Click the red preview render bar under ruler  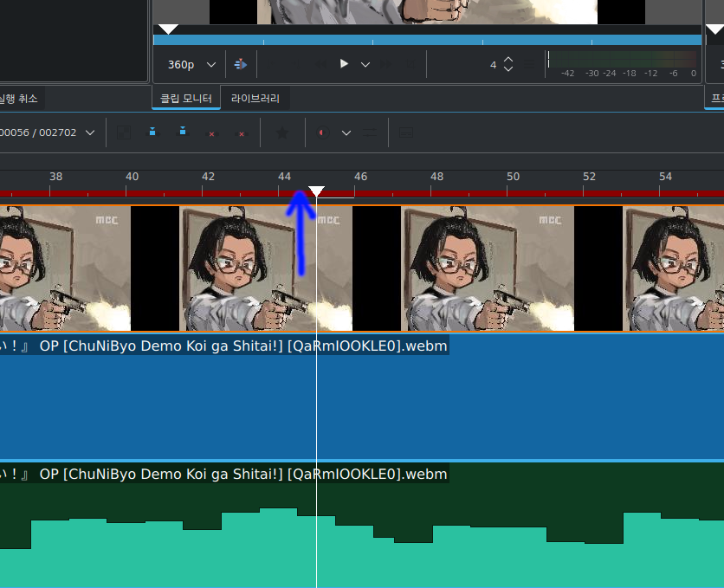click(x=362, y=193)
